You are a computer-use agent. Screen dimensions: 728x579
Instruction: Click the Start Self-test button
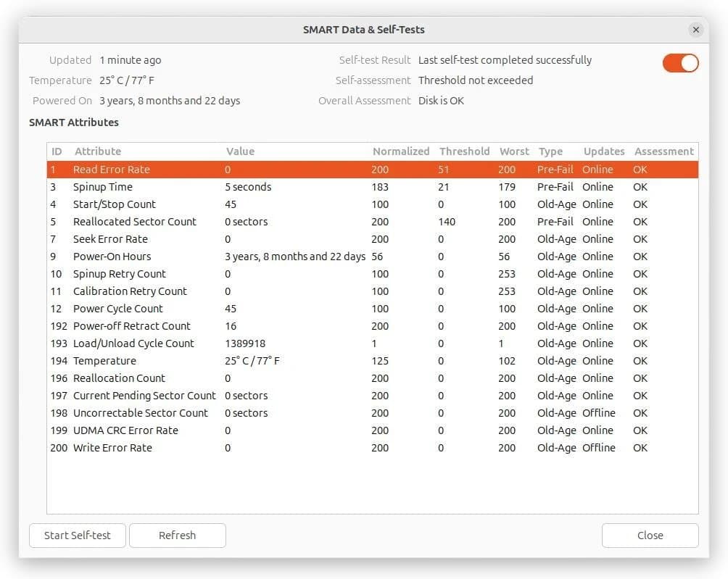[x=78, y=536]
